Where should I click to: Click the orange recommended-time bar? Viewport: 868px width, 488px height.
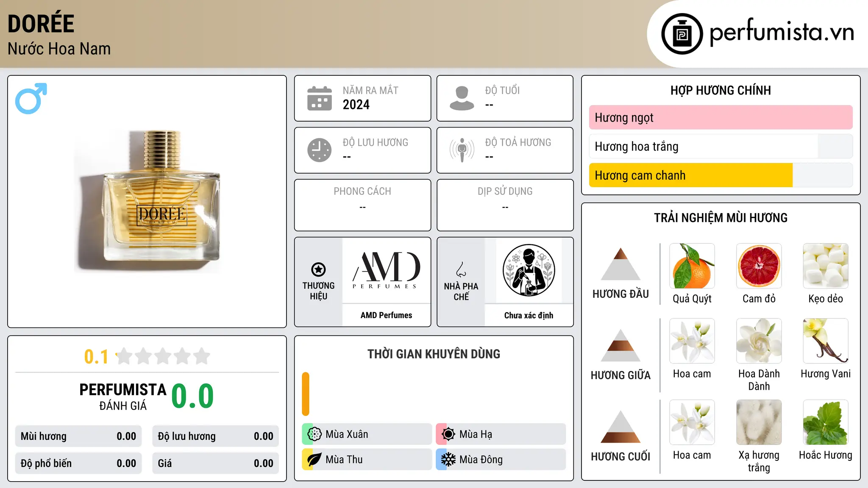coord(306,394)
